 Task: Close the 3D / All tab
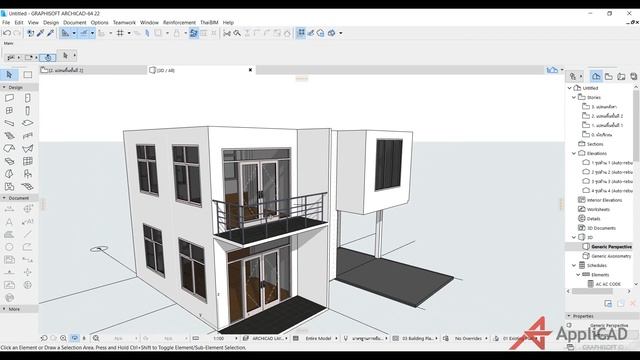[250, 70]
